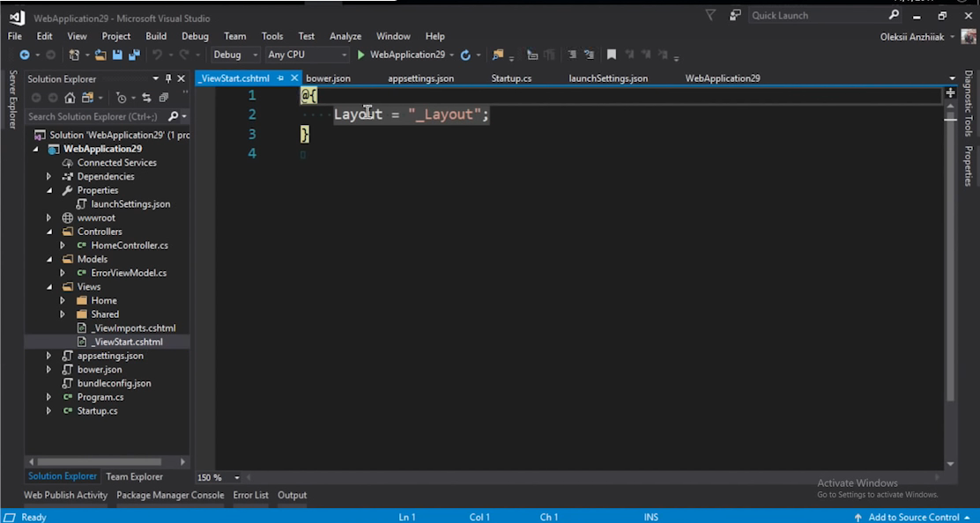Expand the Dependencies tree node
Screen dimensions: 980x523
(x=48, y=177)
